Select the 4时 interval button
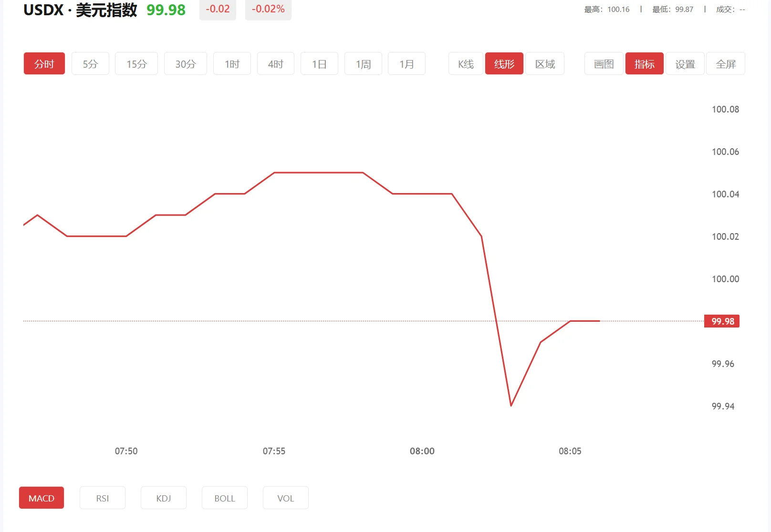771x532 pixels. point(276,64)
